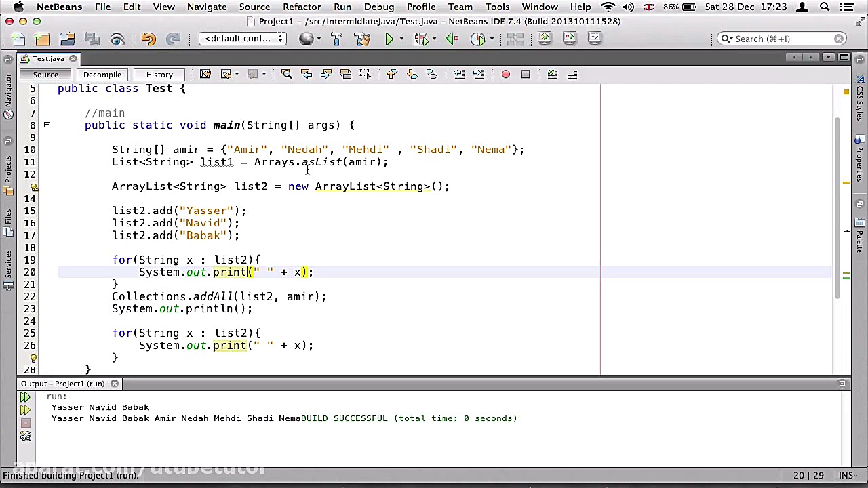Screen dimensions: 868x488
Task: Re-run the build from the Output panel
Action: click(x=25, y=397)
